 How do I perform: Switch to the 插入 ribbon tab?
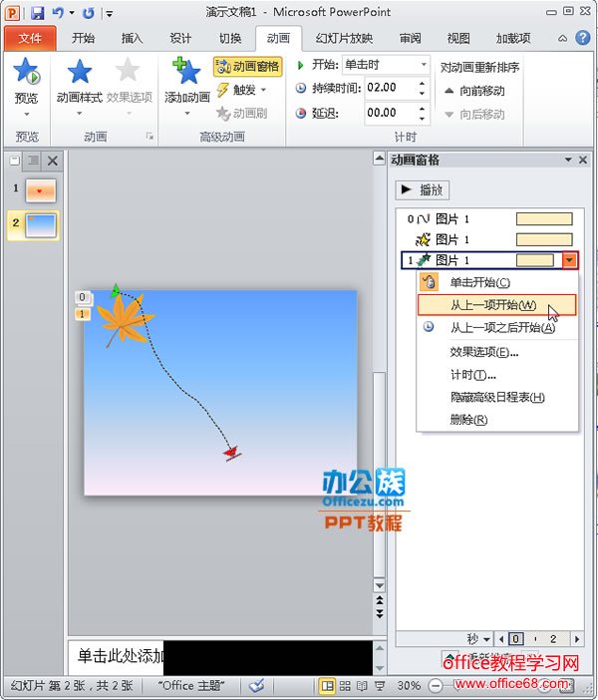coord(132,39)
